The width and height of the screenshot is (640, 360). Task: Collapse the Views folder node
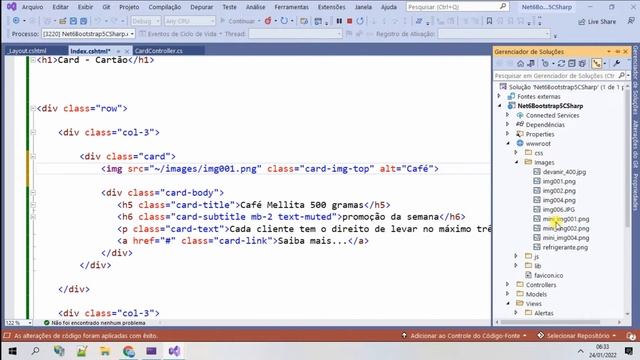click(x=508, y=304)
